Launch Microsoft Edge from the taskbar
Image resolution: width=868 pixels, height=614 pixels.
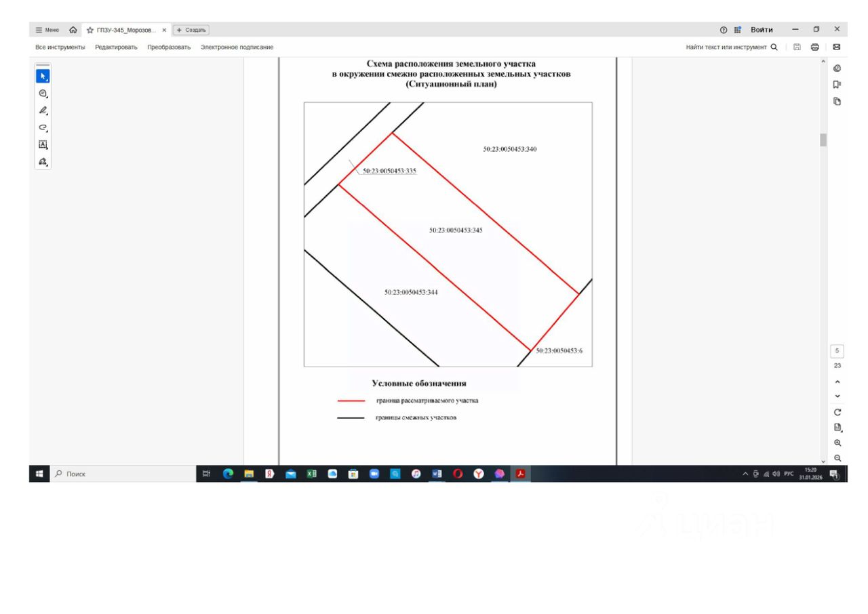pos(228,474)
